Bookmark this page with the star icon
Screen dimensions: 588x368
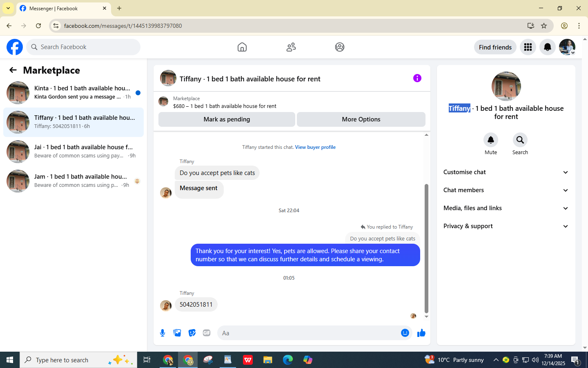pos(544,26)
